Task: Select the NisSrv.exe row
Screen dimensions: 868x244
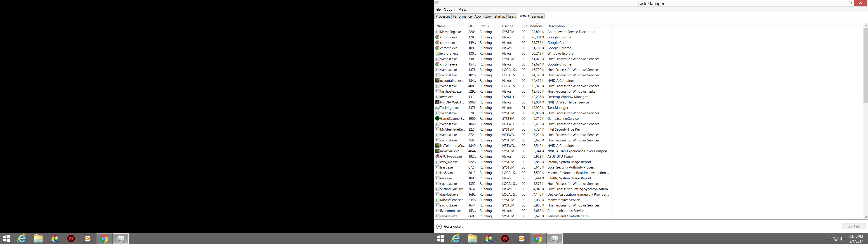Action: (x=523, y=173)
